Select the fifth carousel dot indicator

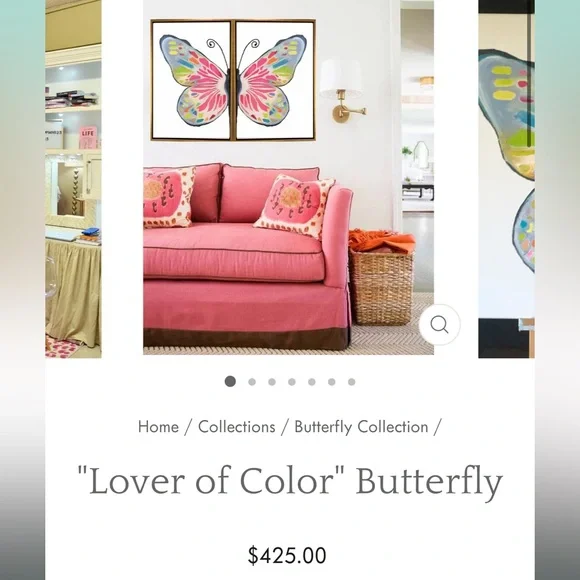coord(312,382)
